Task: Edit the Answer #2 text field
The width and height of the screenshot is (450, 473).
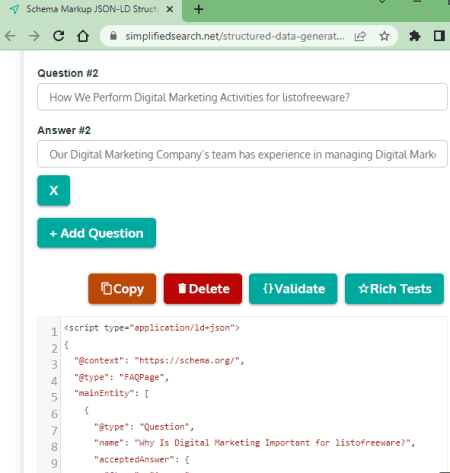Action: click(x=242, y=154)
